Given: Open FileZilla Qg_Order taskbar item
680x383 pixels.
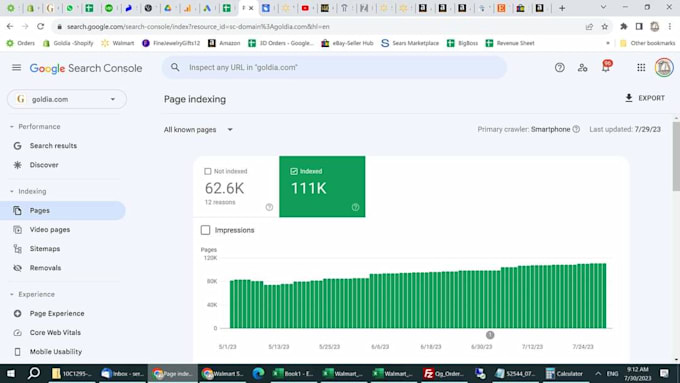Looking at the screenshot, I should tap(444, 373).
